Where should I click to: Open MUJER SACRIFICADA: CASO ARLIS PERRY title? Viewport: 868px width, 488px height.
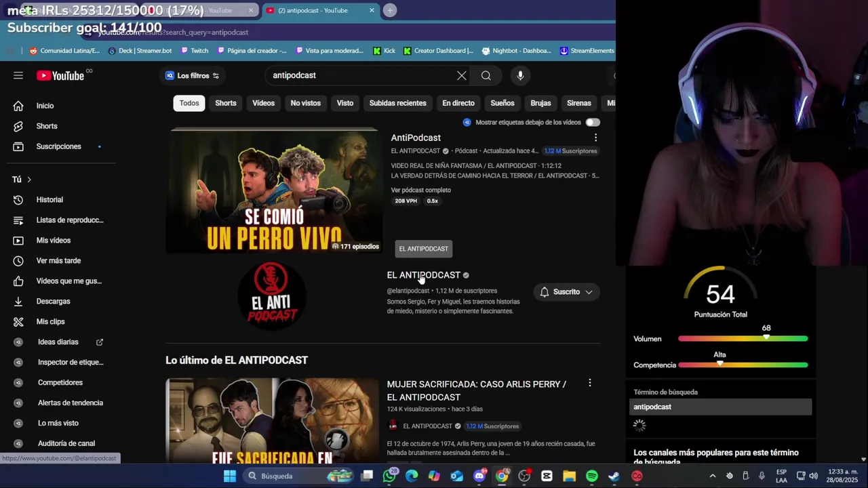click(477, 390)
